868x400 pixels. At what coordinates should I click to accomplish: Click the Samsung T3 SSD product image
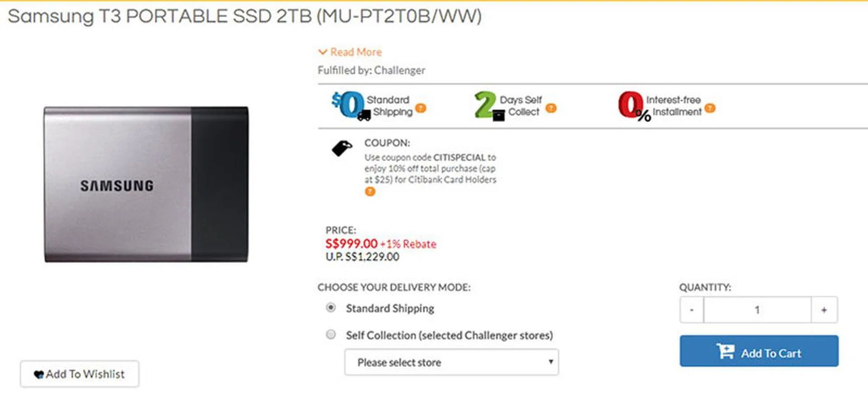point(146,184)
